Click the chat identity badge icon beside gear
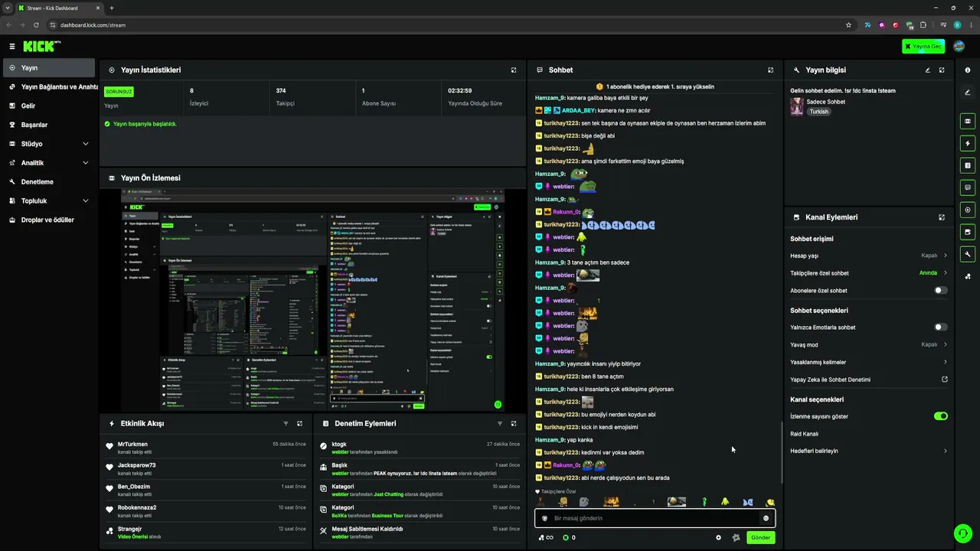Image resolution: width=980 pixels, height=551 pixels. point(736,537)
